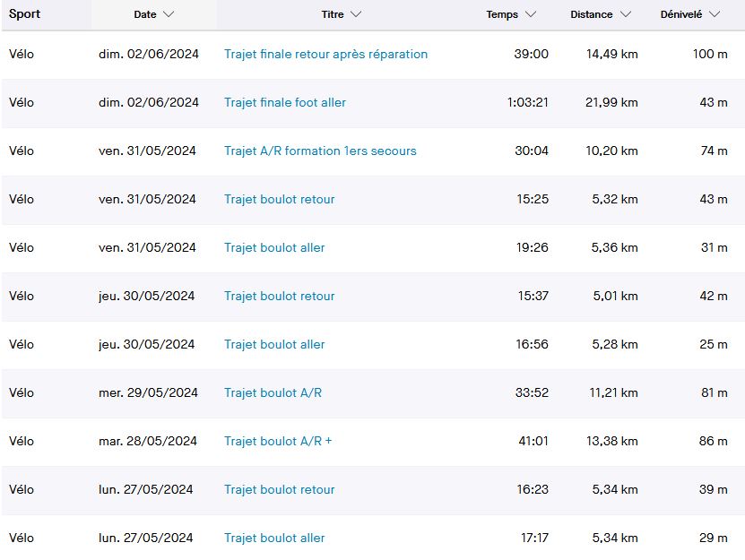The height and width of the screenshot is (560, 745).
Task: Open 'Trajet A/R formation 1ers secours' link
Action: pyautogui.click(x=320, y=151)
